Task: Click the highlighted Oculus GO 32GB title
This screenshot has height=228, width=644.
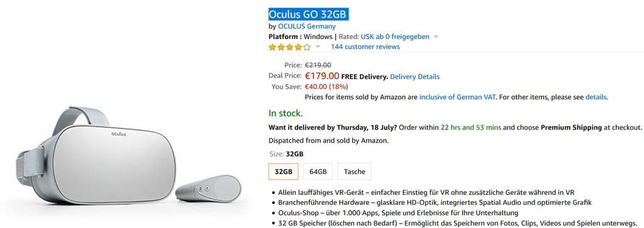Action: [308, 14]
